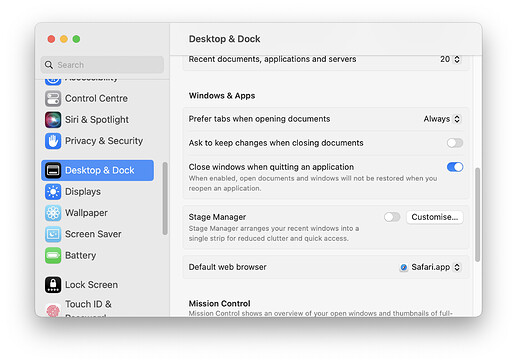Click the Safari compass icon
The height and width of the screenshot is (363, 517).
[404, 267]
